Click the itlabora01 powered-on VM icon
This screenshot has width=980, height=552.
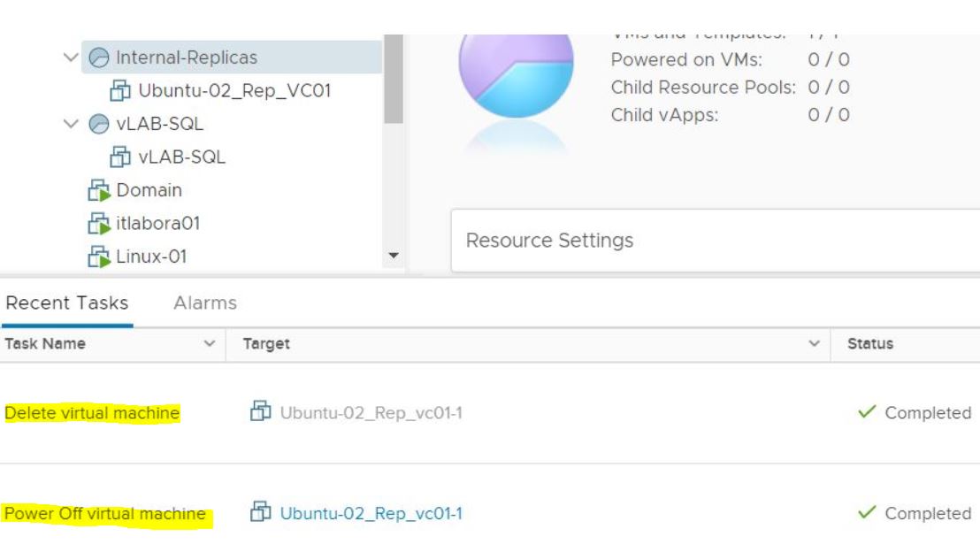(x=99, y=223)
